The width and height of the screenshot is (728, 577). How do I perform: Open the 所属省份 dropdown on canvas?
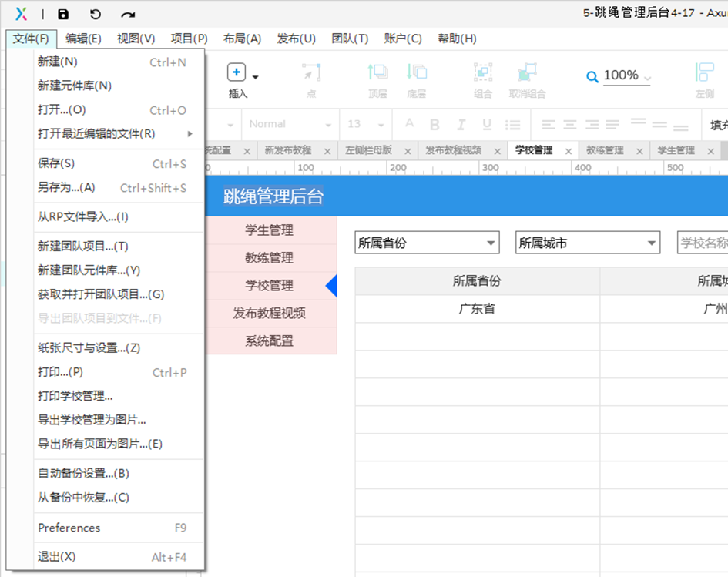(427, 243)
